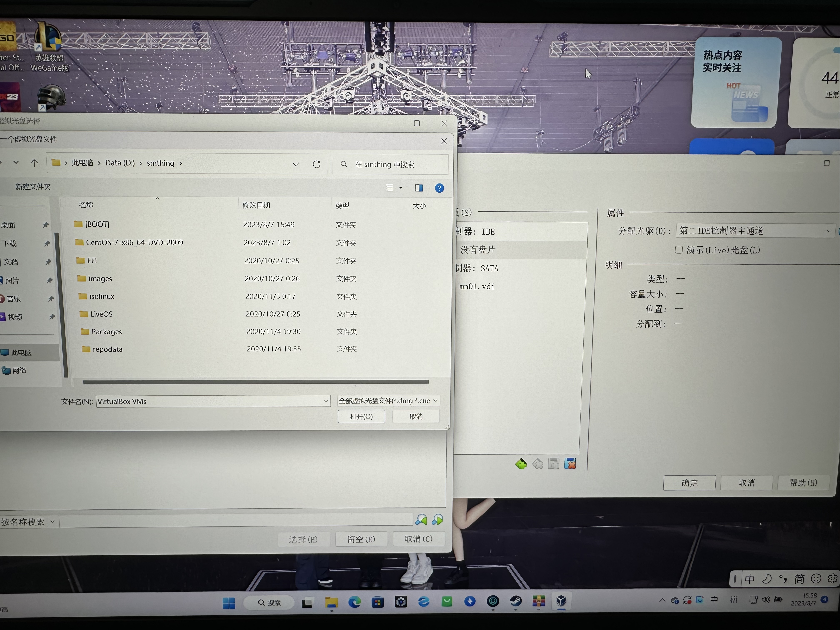Show hidden system tray icons
This screenshot has height=630, width=840.
coord(662,600)
